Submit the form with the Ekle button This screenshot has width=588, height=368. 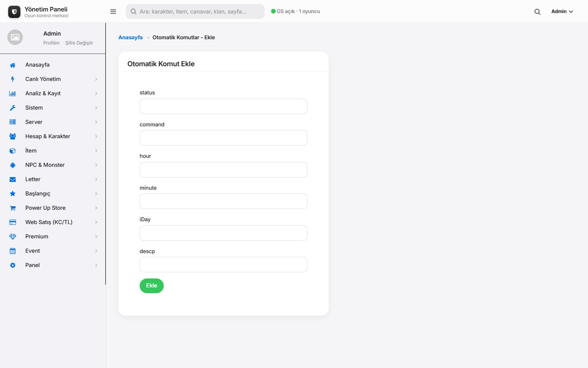click(151, 286)
